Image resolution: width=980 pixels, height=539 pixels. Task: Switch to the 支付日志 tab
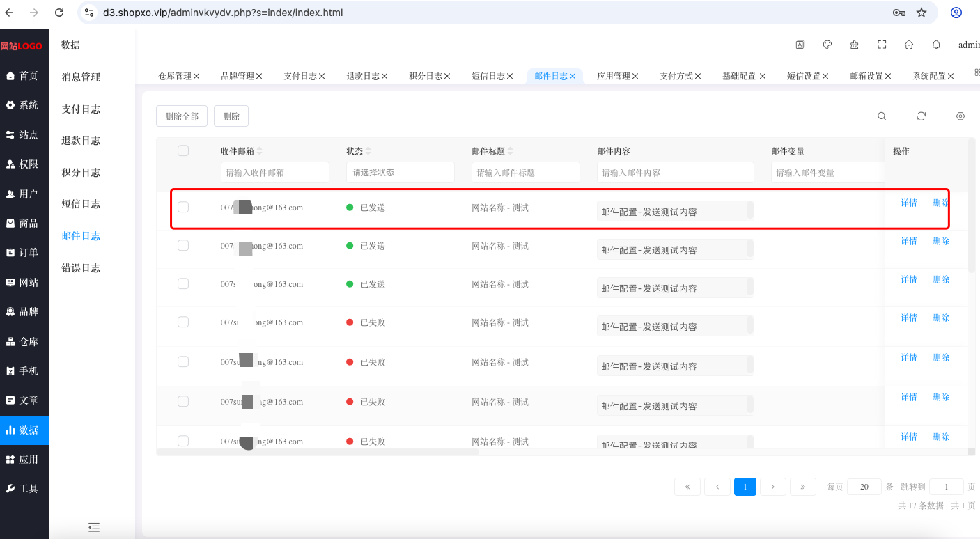coord(301,77)
